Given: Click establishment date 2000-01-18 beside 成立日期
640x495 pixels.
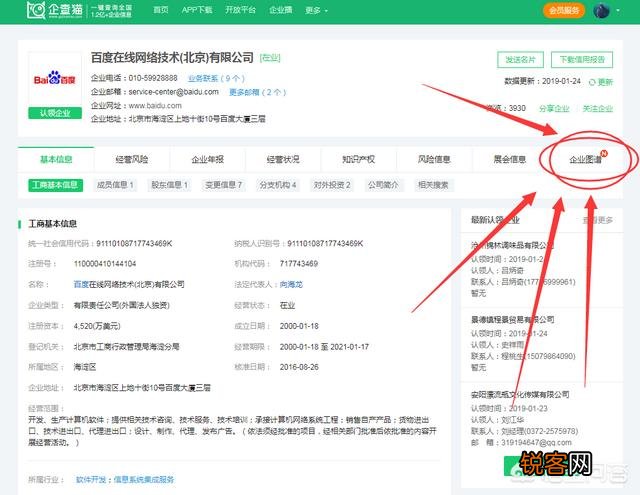Looking at the screenshot, I should [x=299, y=326].
